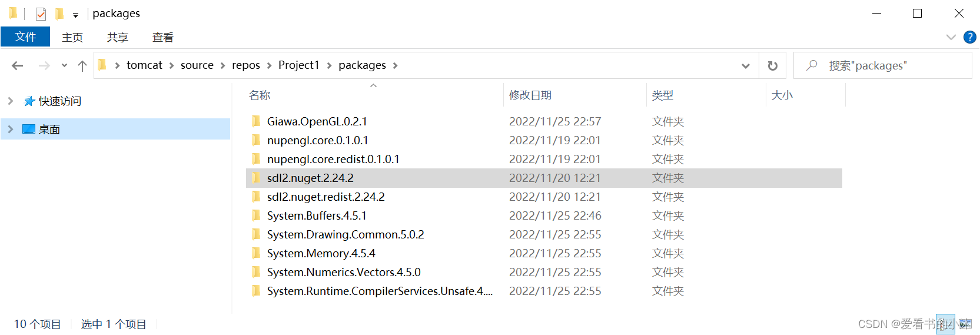This screenshot has height=335, width=980.
Task: Click the System.Drawing.Common.5.0.2 folder name
Action: (x=346, y=234)
